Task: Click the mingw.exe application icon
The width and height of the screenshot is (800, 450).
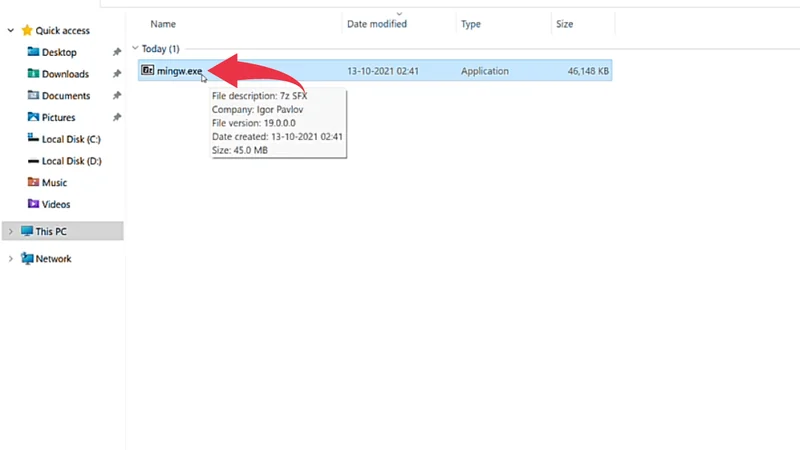Action: pos(147,71)
